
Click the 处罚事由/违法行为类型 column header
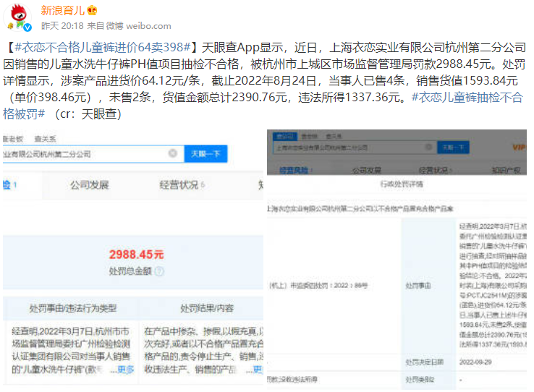[x=73, y=308]
